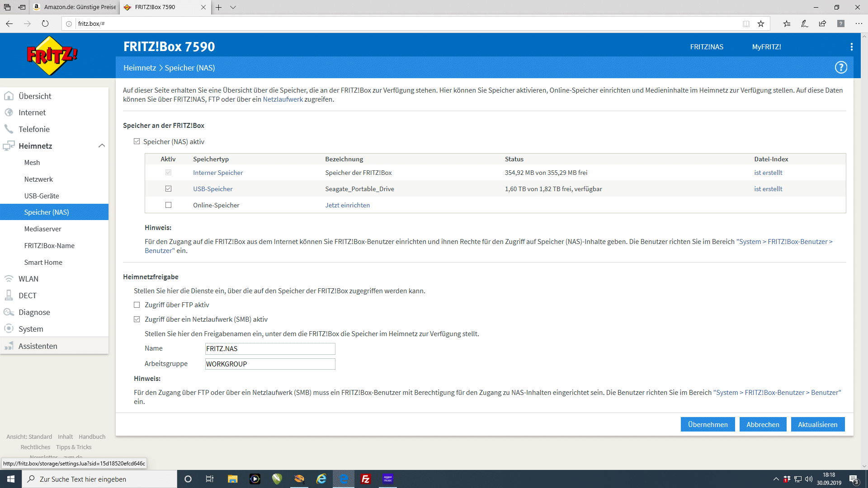Viewport: 868px width, 488px height.
Task: Click into the Arbeitsgruppe field WORKGROUP
Action: coord(270,364)
